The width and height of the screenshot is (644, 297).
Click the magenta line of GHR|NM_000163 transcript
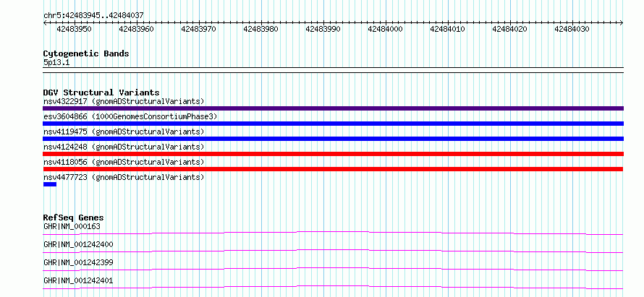[x=333, y=233]
